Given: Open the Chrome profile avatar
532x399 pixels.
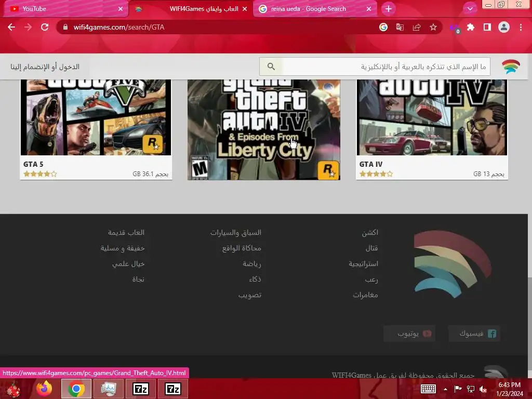Looking at the screenshot, I should 504,27.
